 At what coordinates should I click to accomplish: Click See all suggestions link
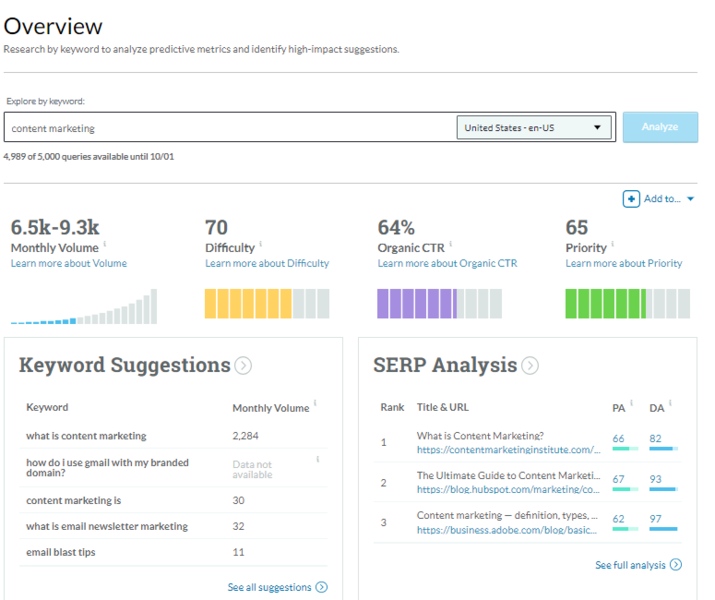269,587
